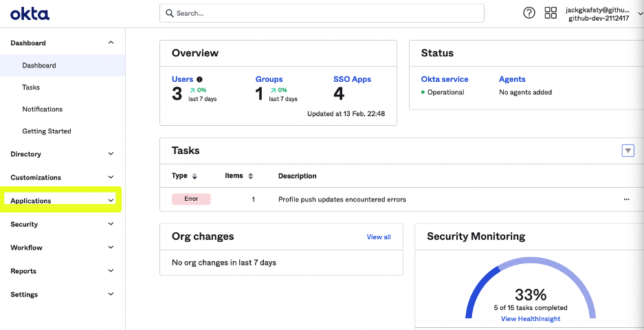Click the SSO Apps count 4

tap(338, 94)
